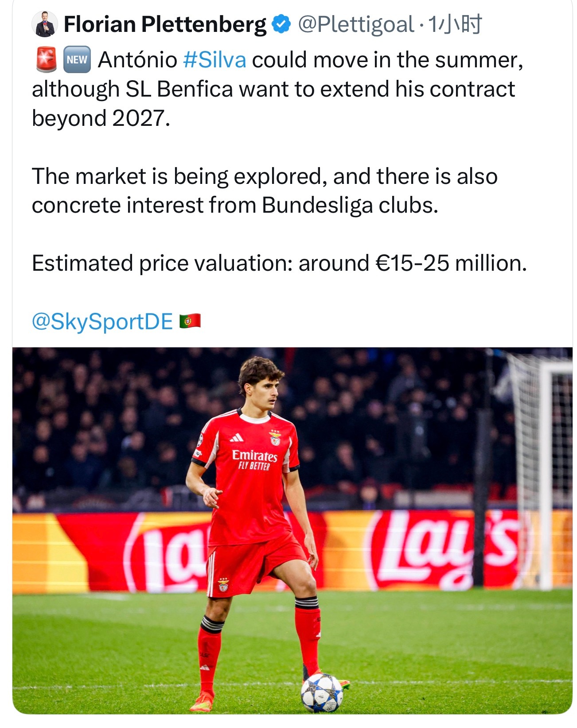Click the red siren emoji
577x728 pixels.
pos(46,59)
